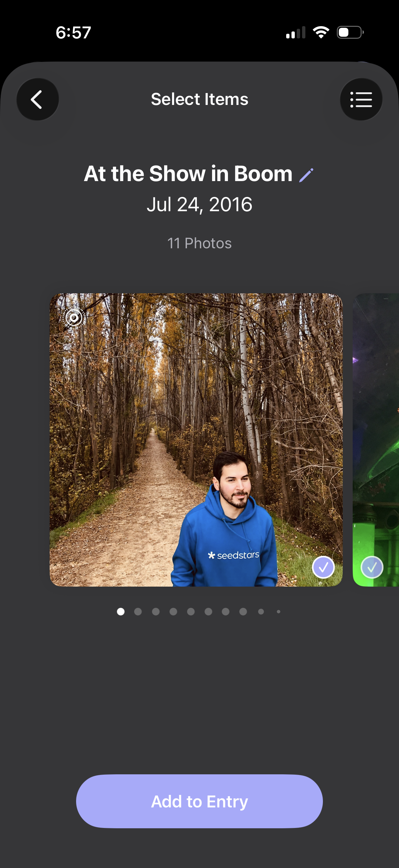
Task: Open the list view menu icon
Action: tap(361, 99)
